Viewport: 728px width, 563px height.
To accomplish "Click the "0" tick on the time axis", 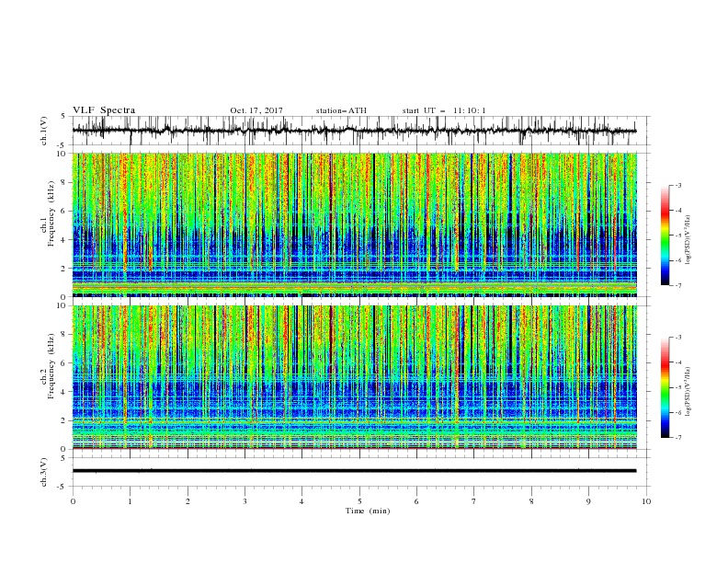I will click(x=73, y=501).
